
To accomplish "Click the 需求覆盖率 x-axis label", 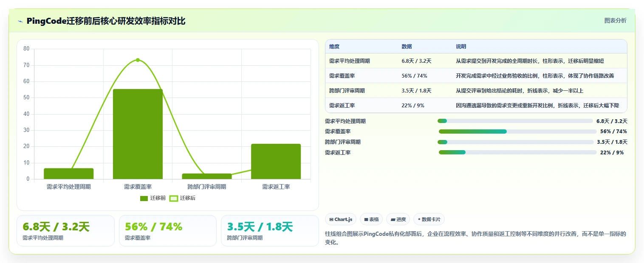I will [x=138, y=187].
